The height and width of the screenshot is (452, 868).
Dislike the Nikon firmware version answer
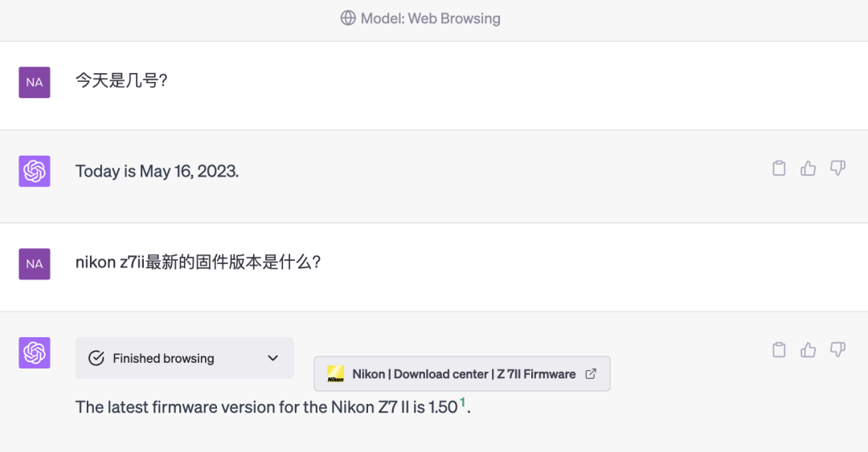pyautogui.click(x=837, y=349)
